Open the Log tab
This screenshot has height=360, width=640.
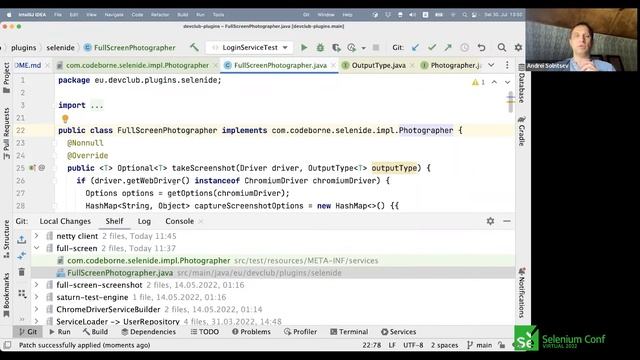point(144,221)
